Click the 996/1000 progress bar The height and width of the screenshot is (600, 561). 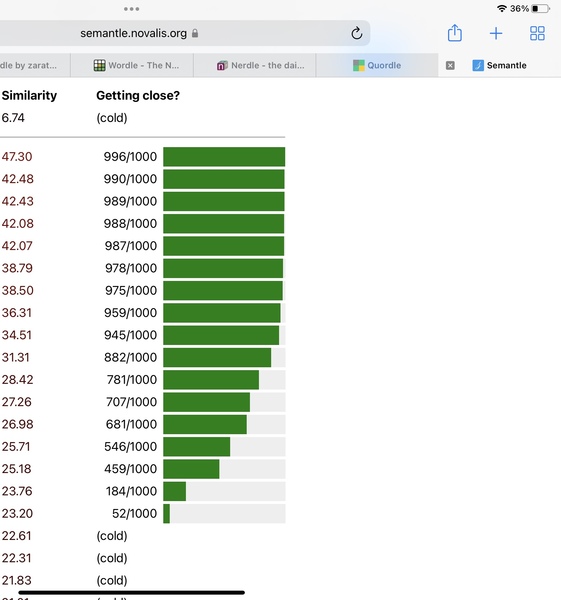(x=224, y=157)
